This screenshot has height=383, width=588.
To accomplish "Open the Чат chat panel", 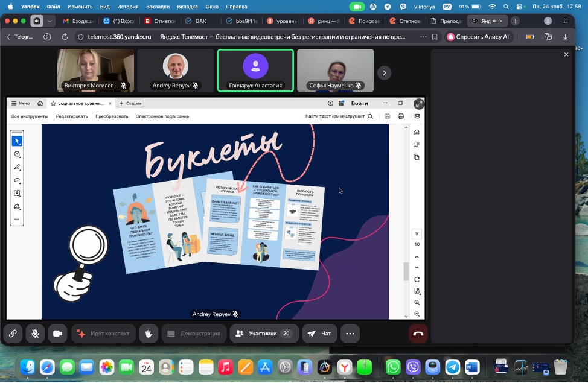I will click(x=319, y=333).
